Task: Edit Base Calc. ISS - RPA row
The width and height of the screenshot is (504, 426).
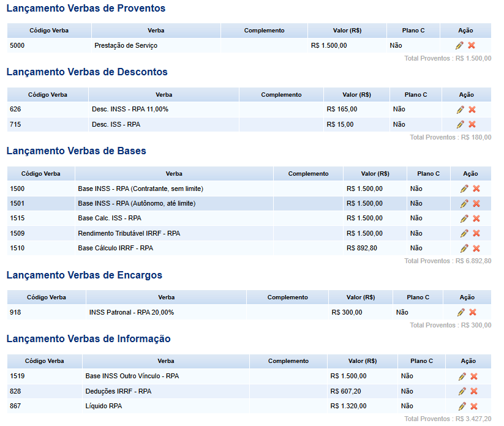Action: click(x=464, y=219)
